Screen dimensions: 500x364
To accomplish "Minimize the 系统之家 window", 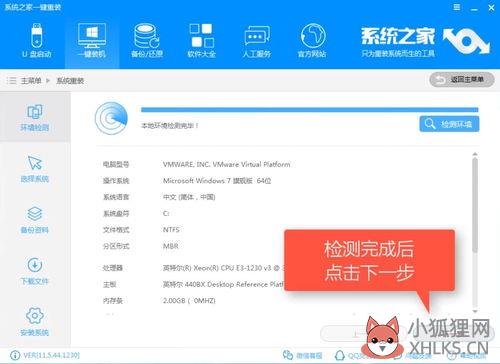I will 474,8.
